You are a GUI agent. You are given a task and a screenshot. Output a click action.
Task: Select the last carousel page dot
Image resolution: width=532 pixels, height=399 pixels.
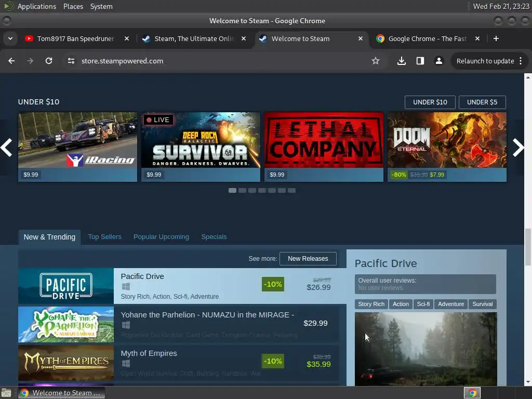292,190
